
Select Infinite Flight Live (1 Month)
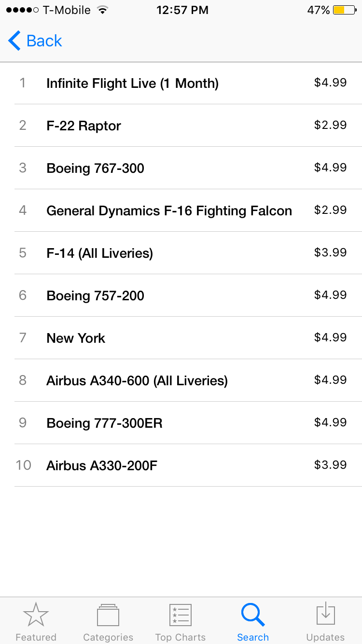[x=132, y=84]
